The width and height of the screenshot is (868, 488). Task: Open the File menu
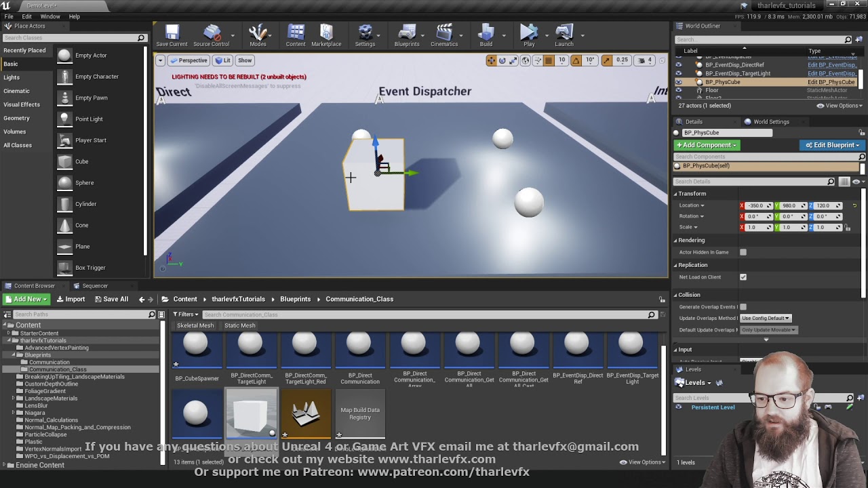[x=9, y=16]
